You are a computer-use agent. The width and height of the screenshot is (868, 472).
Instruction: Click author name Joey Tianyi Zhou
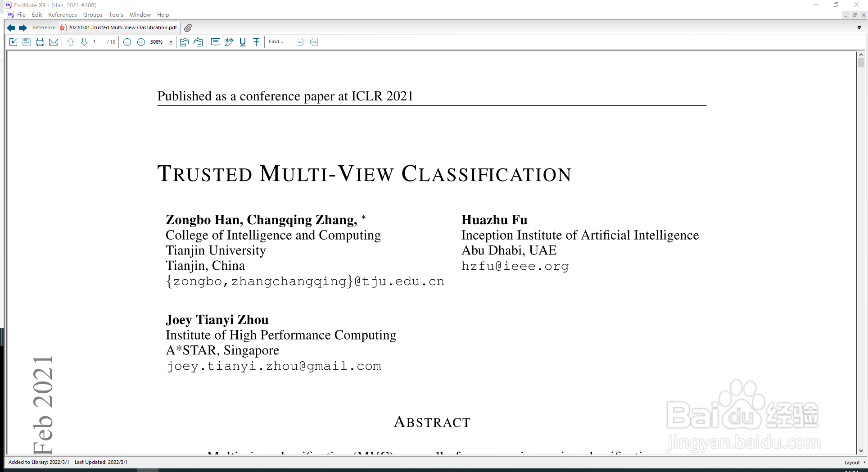217,320
